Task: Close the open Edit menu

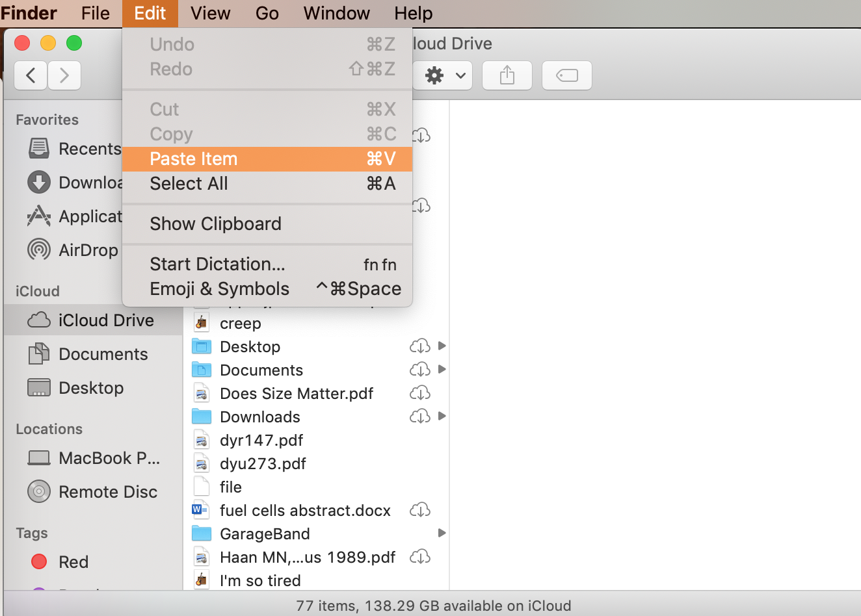Action: 150,13
